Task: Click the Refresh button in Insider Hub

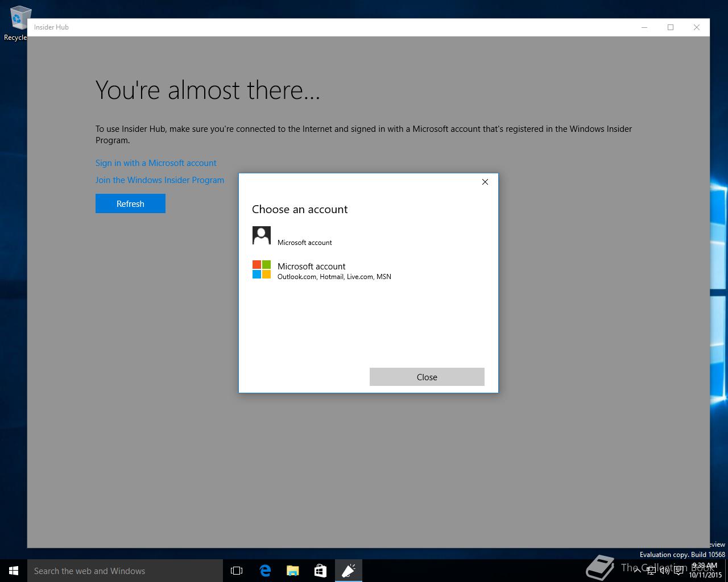Action: pos(130,203)
